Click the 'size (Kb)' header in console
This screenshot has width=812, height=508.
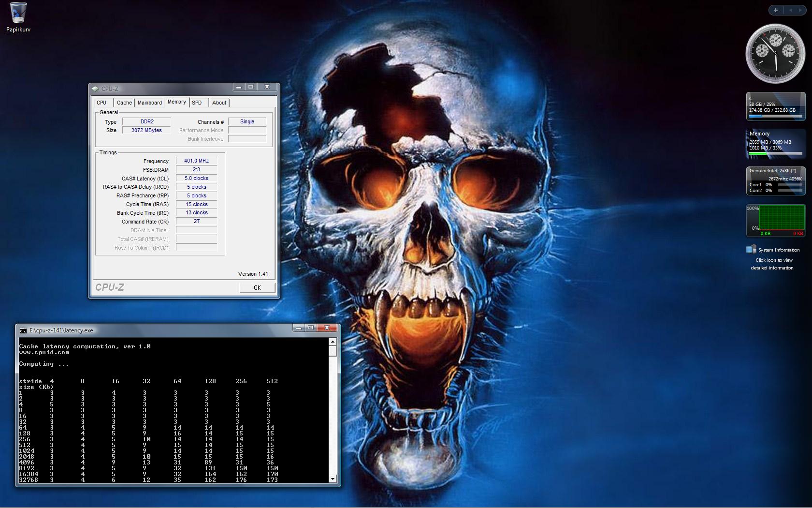(x=36, y=387)
